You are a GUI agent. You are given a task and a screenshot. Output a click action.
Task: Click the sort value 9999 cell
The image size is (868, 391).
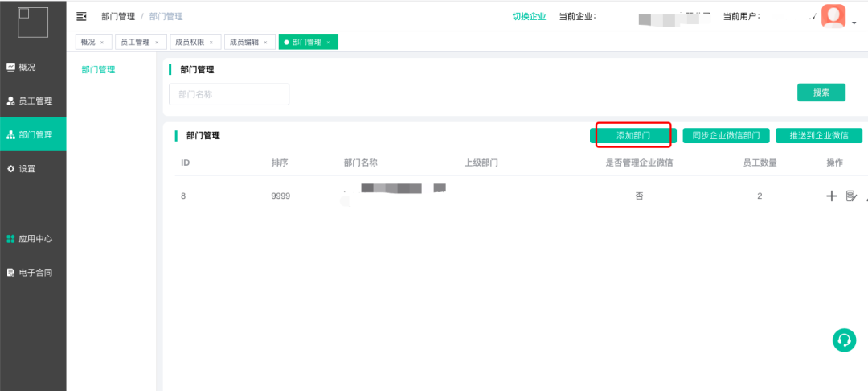point(280,196)
